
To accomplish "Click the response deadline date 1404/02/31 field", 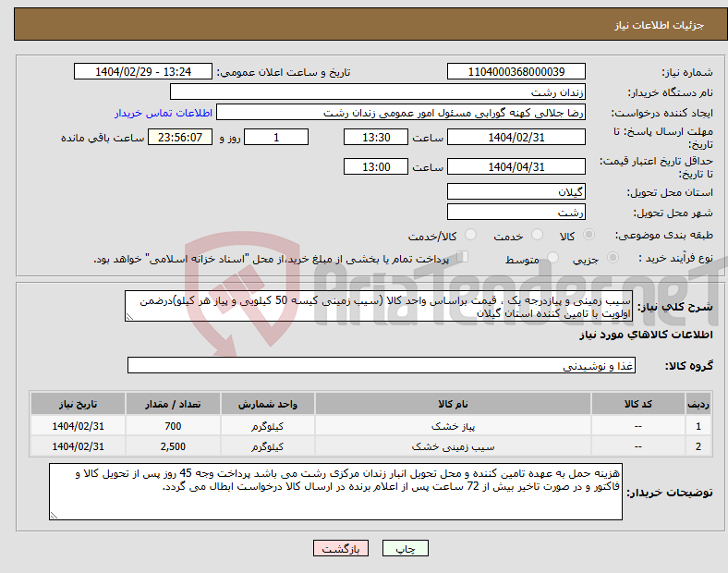I will [516, 137].
